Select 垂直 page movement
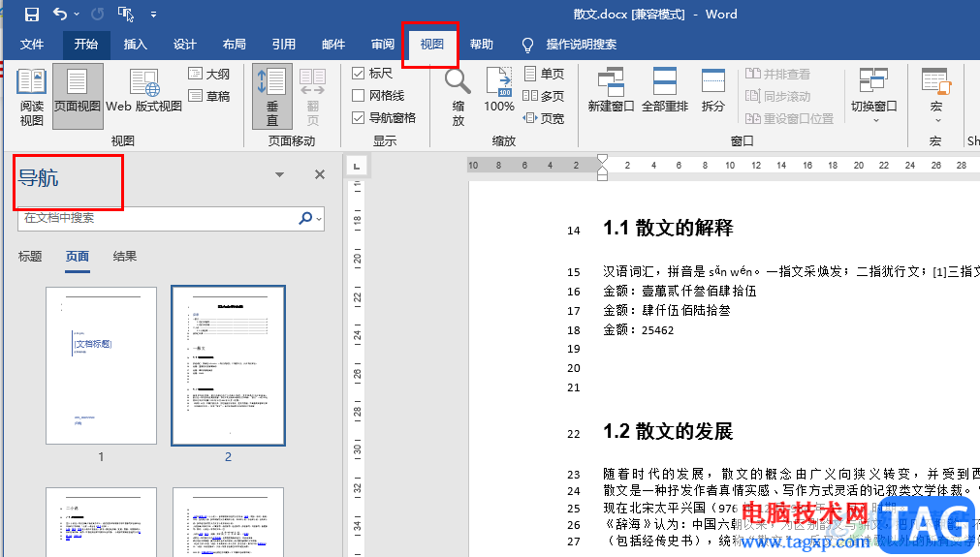This screenshot has width=980, height=557. tap(271, 98)
